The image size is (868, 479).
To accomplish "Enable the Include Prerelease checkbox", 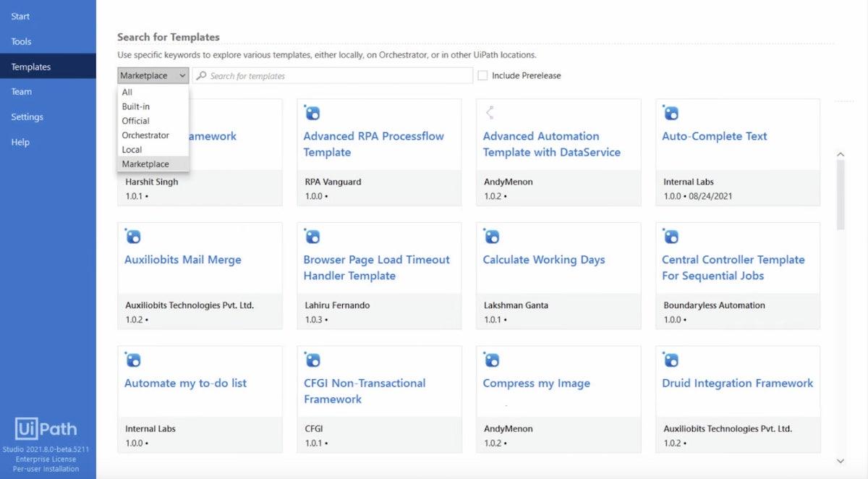I will (x=482, y=75).
